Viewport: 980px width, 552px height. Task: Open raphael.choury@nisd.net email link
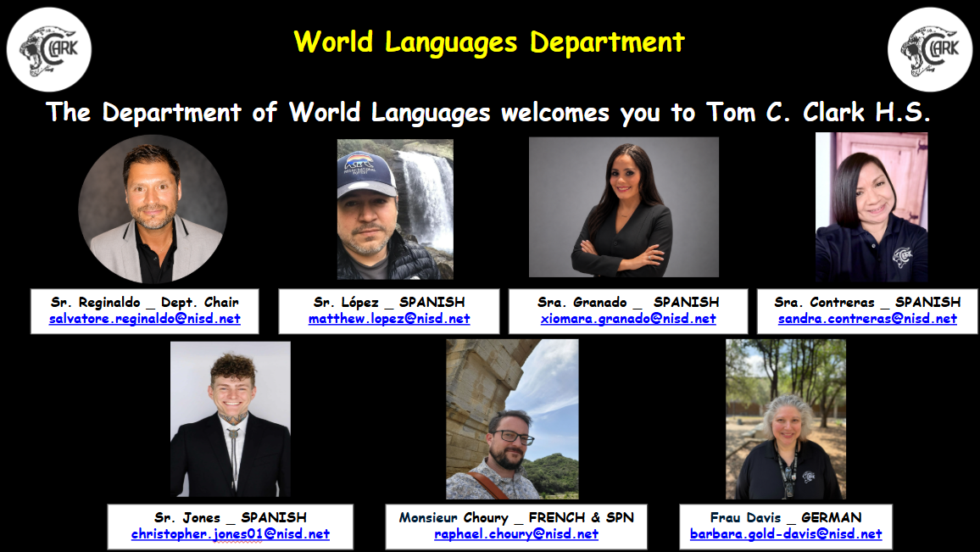516,534
